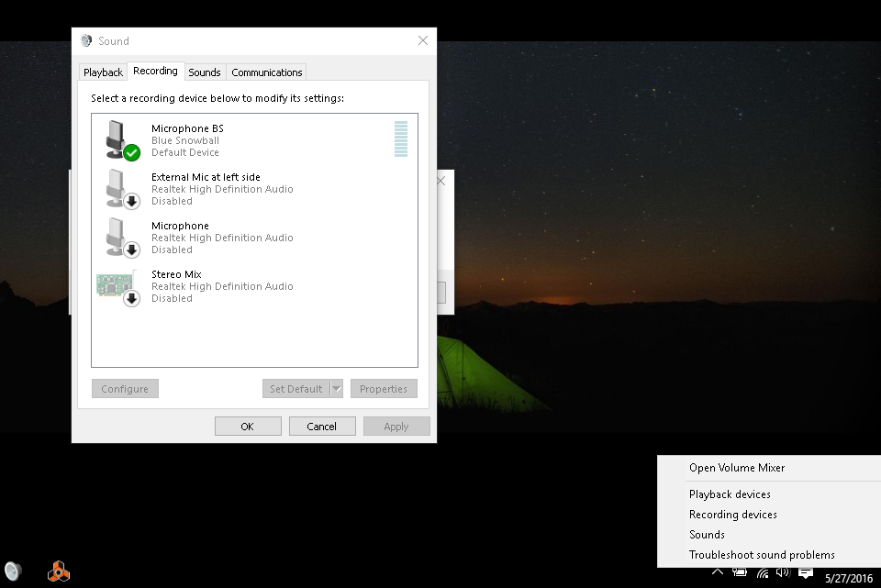The image size is (881, 588).
Task: Click the volume speaker tray icon
Action: point(783,572)
